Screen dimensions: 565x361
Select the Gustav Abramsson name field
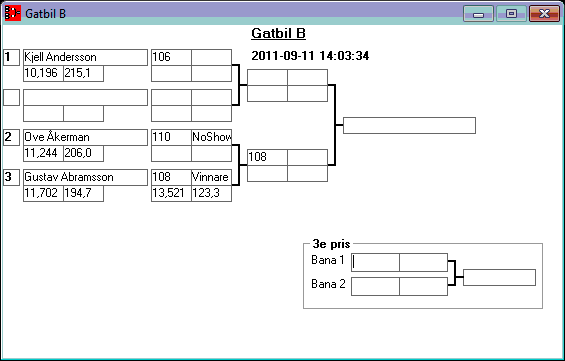(x=85, y=177)
